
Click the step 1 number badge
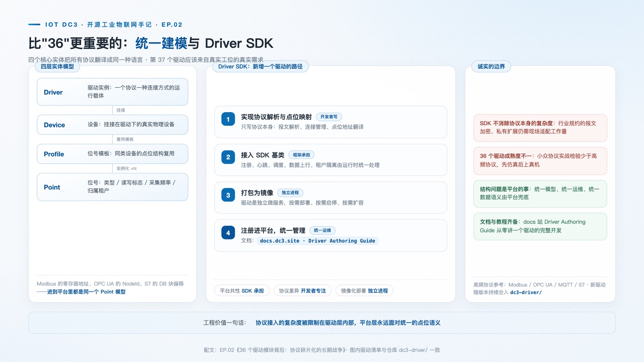point(228,119)
